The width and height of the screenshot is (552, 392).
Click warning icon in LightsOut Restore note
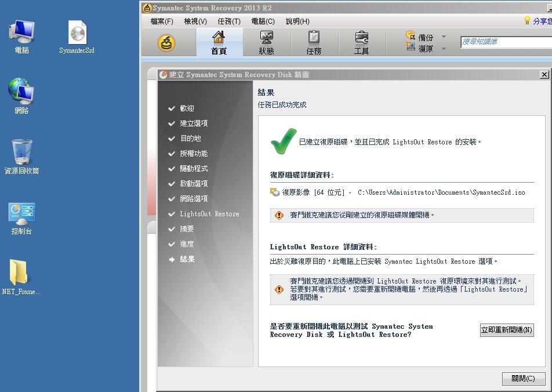[279, 289]
